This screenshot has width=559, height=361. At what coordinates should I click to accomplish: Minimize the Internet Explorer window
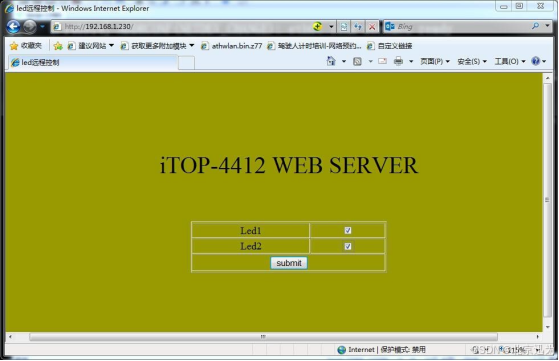503,6
